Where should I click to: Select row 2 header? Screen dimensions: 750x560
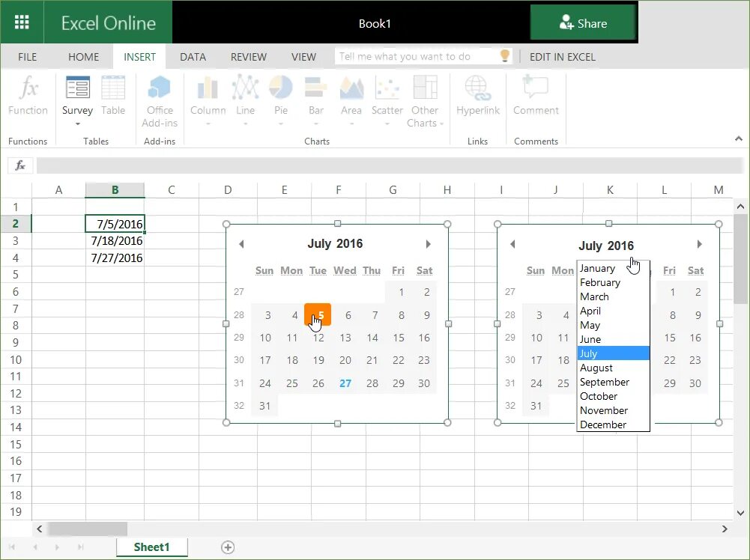point(16,223)
